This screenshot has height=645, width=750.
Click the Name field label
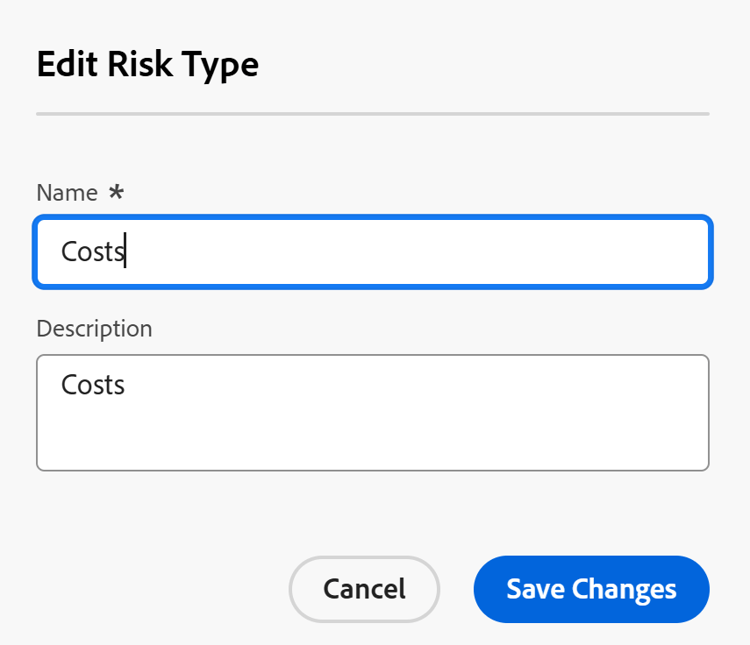coord(67,193)
